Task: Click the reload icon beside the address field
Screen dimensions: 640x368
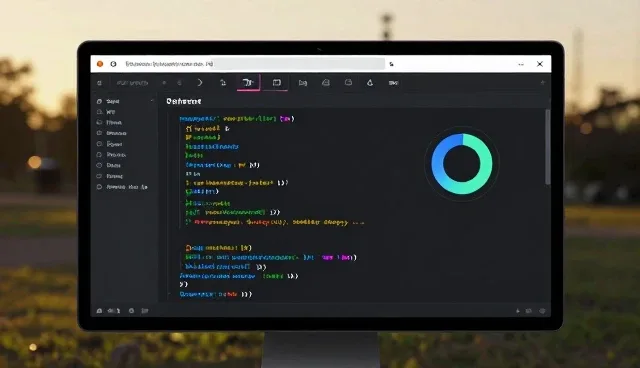Action: [113, 64]
